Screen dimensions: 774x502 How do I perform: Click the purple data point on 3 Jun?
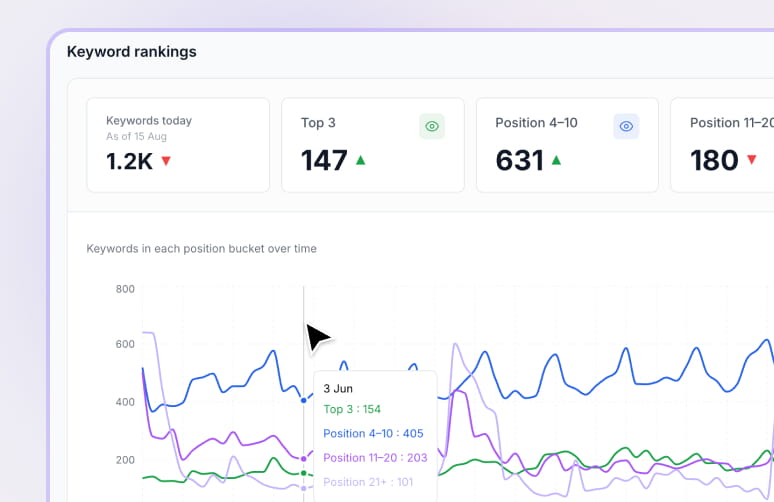304,459
